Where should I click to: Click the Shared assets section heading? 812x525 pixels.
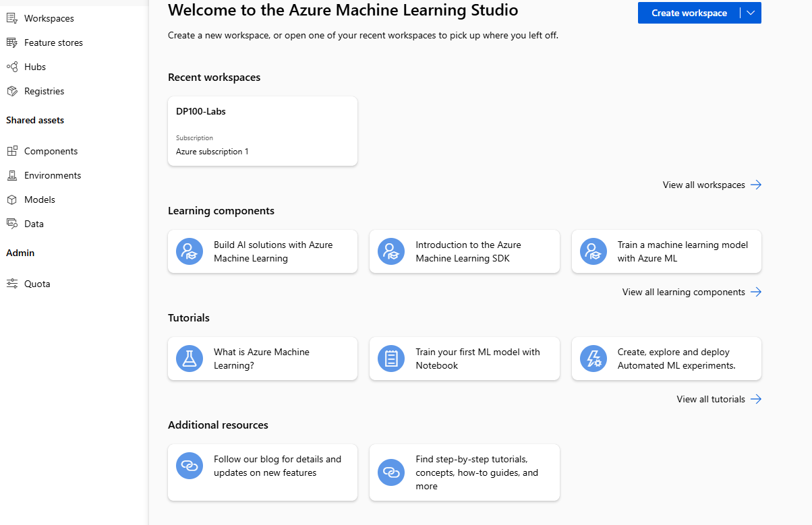(35, 120)
